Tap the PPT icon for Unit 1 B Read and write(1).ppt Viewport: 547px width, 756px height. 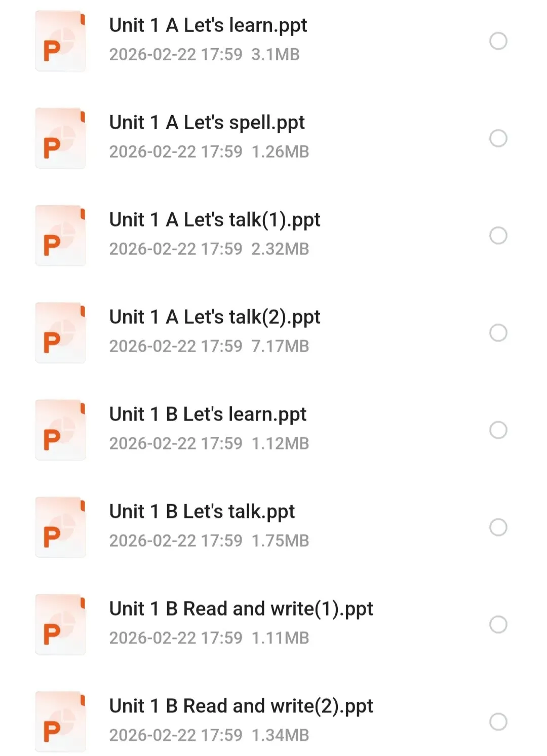[61, 625]
